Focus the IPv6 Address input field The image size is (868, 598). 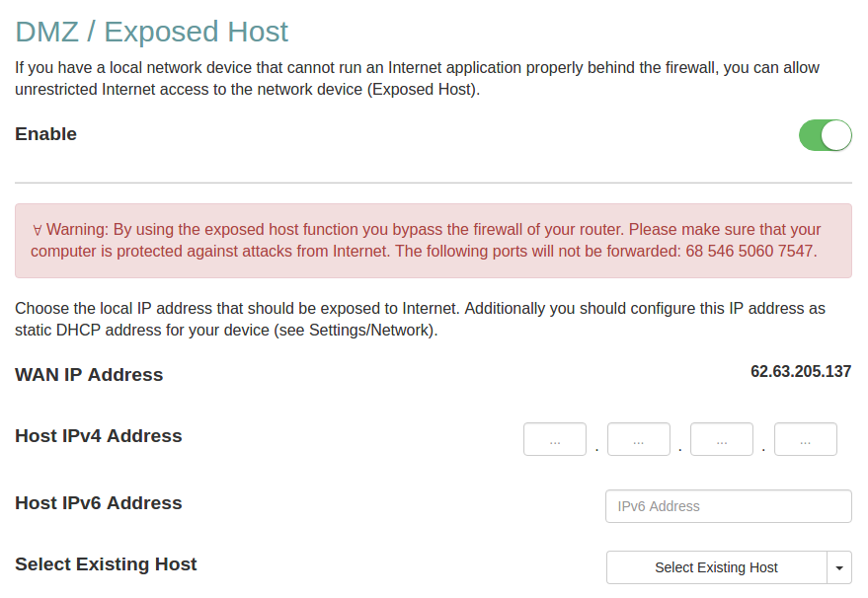click(728, 506)
